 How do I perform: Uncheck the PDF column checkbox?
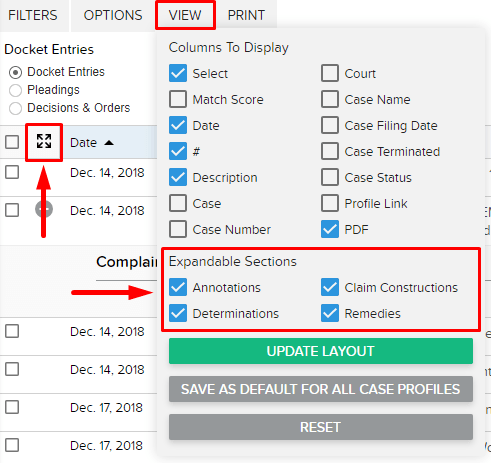click(330, 229)
